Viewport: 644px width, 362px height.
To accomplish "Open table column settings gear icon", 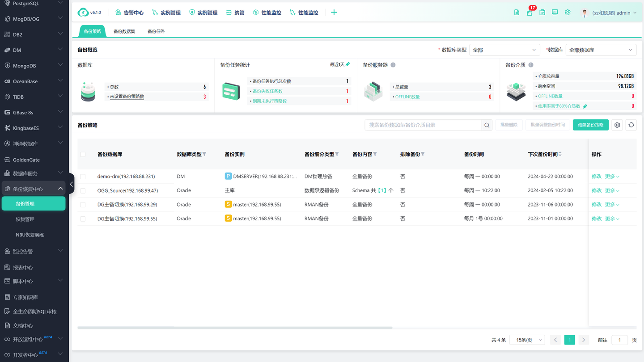I will tap(617, 125).
